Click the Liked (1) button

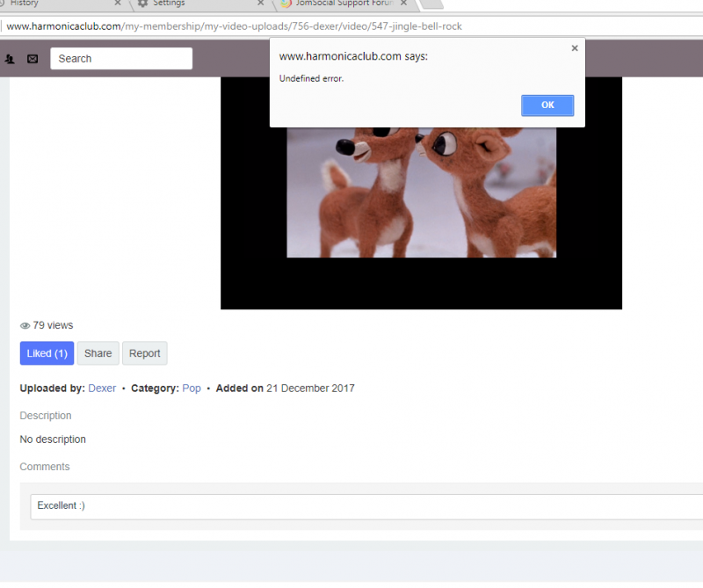coord(47,353)
